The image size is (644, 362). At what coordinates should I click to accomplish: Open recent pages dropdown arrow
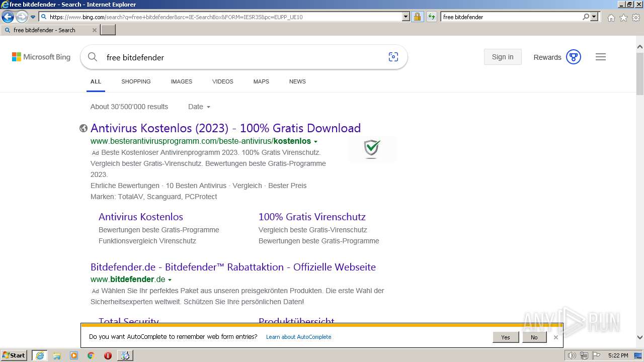click(x=33, y=17)
